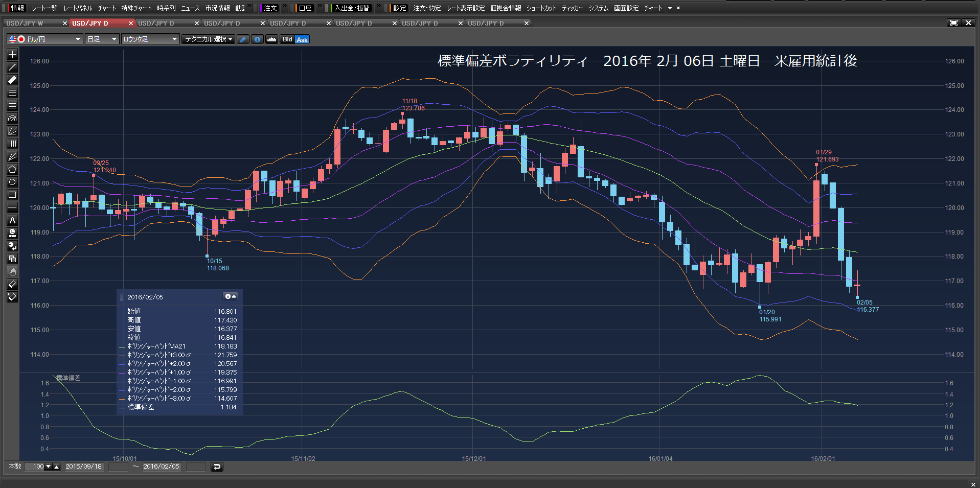Select the pentagon shape drawing tool
The image size is (980, 488).
(12, 169)
